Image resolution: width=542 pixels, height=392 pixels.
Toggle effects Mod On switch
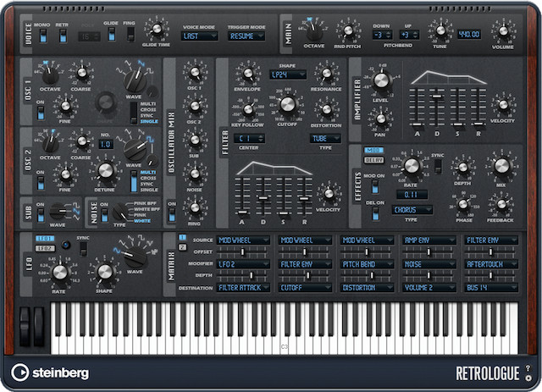374,186
